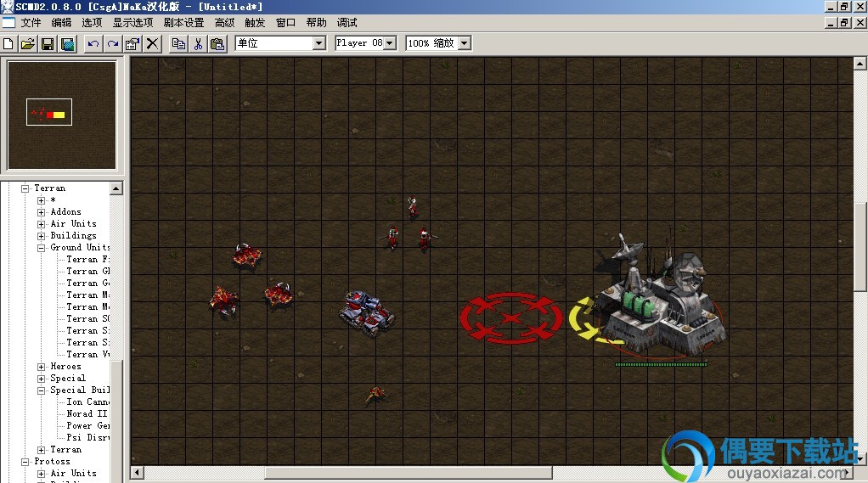Open the 显示选项 menu
868x483 pixels.
(132, 23)
